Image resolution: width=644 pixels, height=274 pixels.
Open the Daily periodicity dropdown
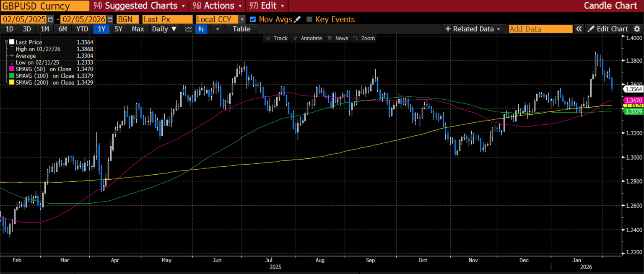coord(164,29)
